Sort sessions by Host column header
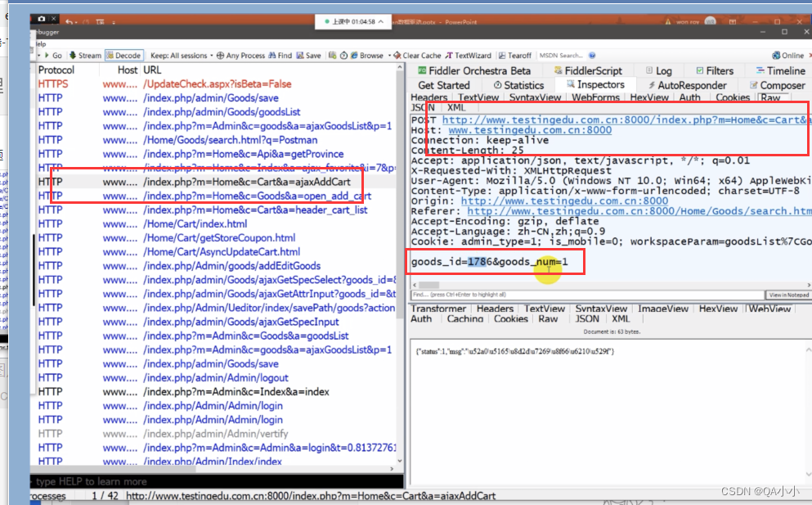The image size is (812, 505). coord(127,70)
